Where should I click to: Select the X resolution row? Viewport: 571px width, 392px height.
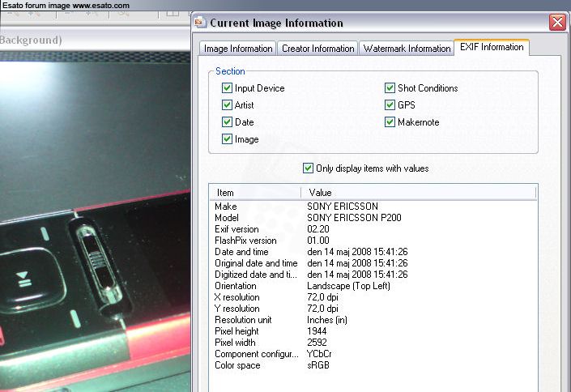point(373,297)
